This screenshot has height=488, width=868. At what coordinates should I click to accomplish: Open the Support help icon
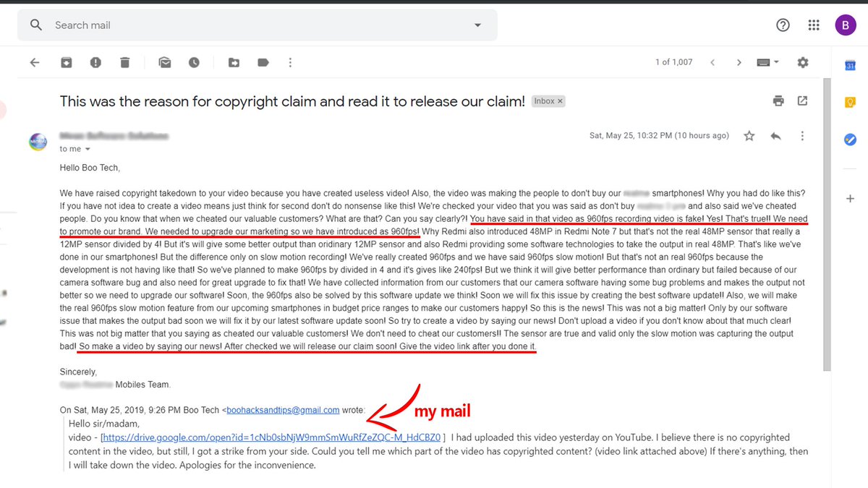(x=783, y=25)
